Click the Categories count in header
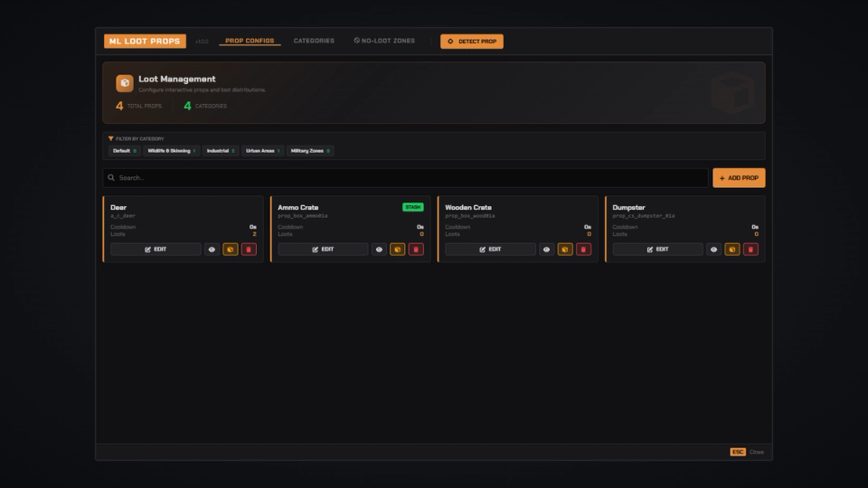Screen dimensions: 868x488 click(x=187, y=106)
